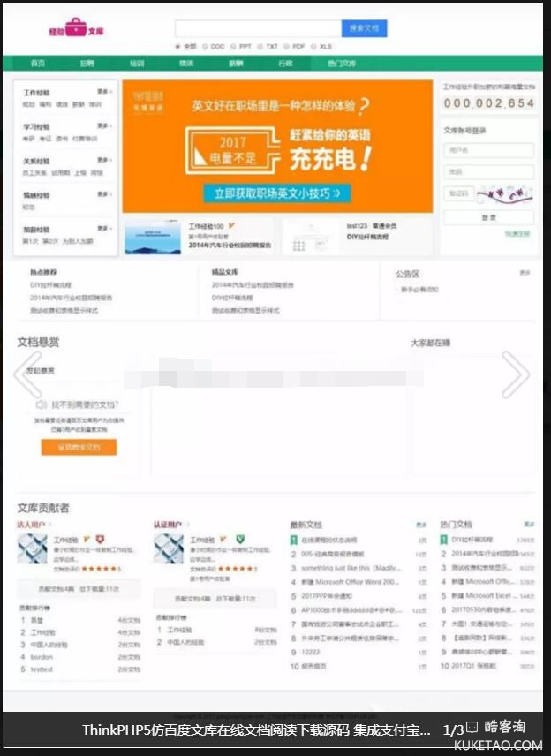This screenshot has height=756, width=551.
Task: Click the red shield badge of the 达人用户 profile
Action: click(x=100, y=539)
